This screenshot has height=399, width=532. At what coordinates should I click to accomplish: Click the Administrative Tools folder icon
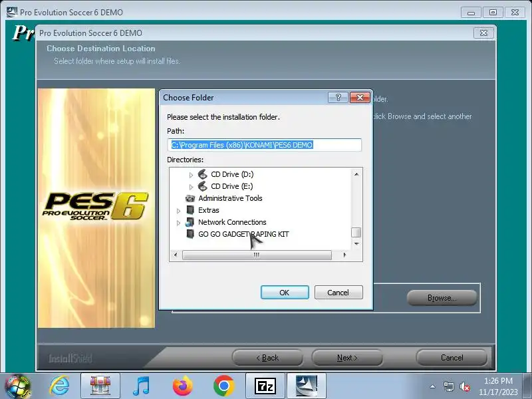pyautogui.click(x=190, y=198)
